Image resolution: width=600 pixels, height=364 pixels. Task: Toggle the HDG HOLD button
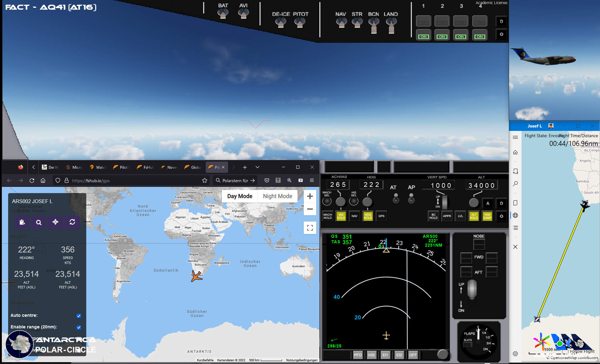[368, 216]
